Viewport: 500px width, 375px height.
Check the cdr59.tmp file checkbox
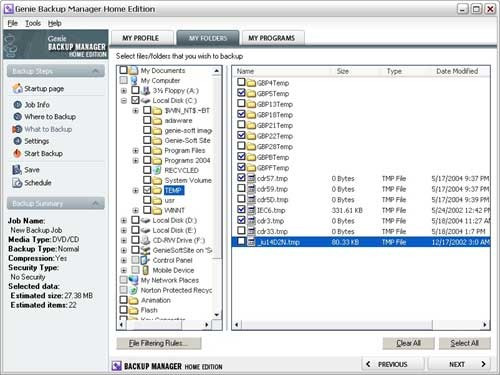[x=241, y=188]
